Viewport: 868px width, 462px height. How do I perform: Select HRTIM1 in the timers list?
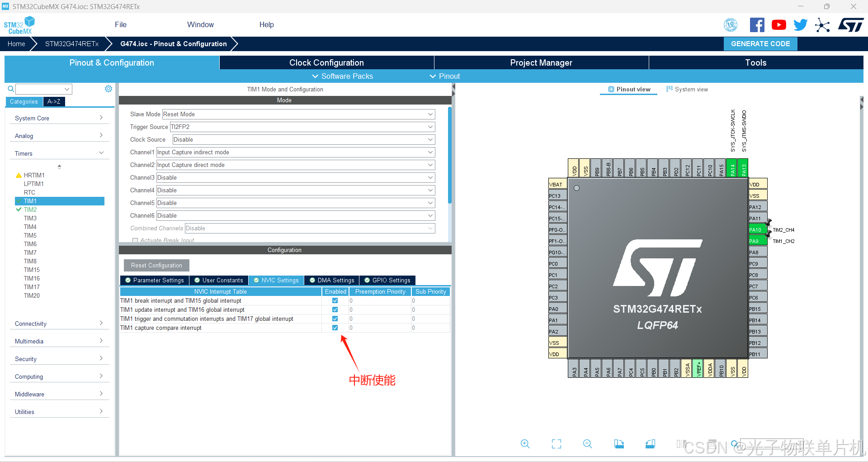(x=34, y=175)
